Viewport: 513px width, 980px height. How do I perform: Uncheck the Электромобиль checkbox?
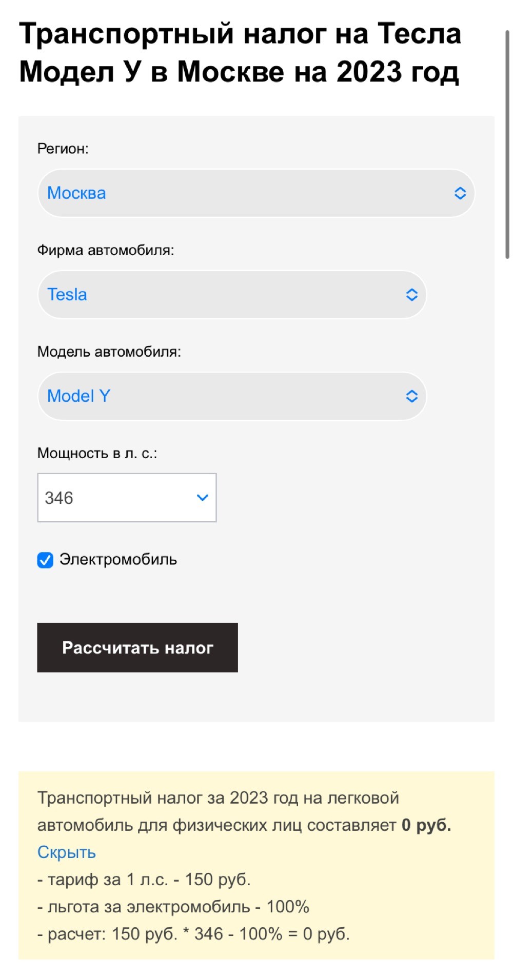(x=45, y=560)
